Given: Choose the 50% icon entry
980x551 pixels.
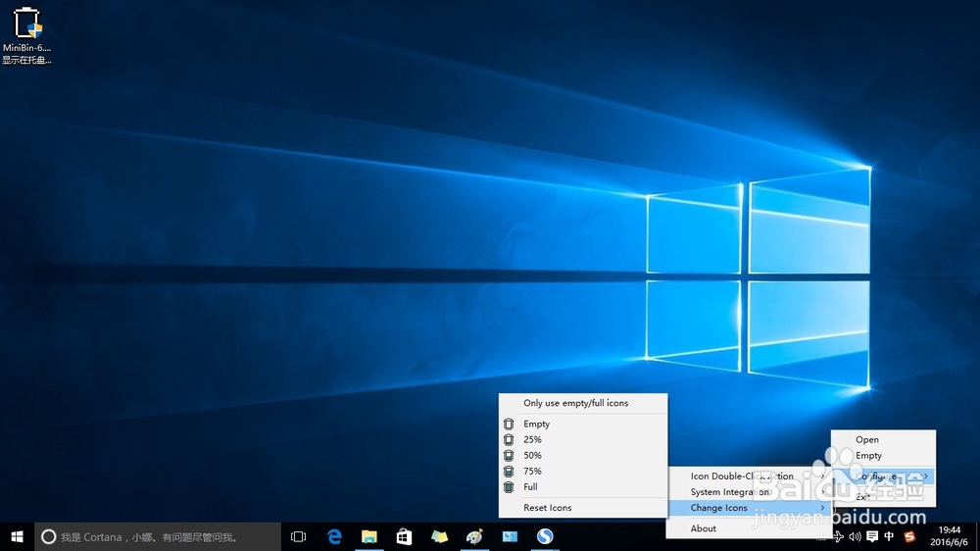Looking at the screenshot, I should (583, 455).
